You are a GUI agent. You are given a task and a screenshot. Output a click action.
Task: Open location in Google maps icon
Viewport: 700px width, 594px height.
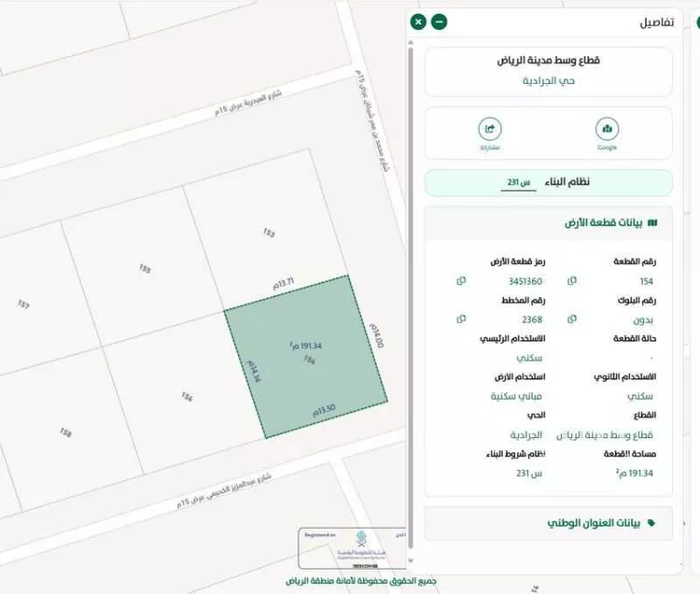point(608,129)
